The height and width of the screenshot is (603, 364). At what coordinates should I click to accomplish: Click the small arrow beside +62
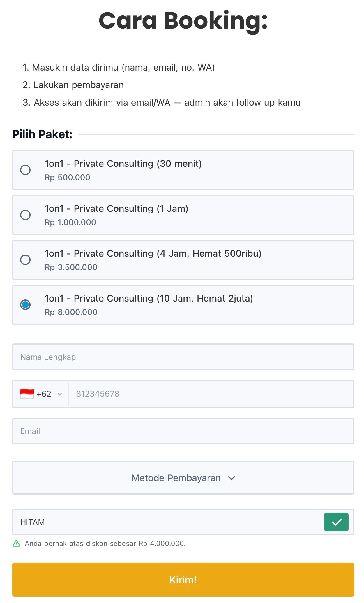[60, 394]
